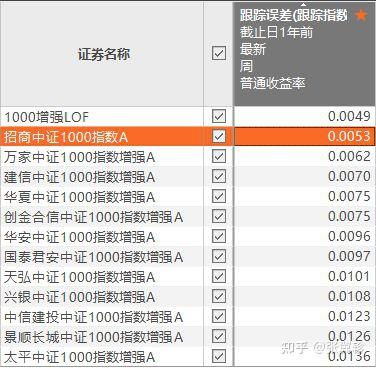Click the 周 header parameter
376x368 pixels.
[246, 66]
